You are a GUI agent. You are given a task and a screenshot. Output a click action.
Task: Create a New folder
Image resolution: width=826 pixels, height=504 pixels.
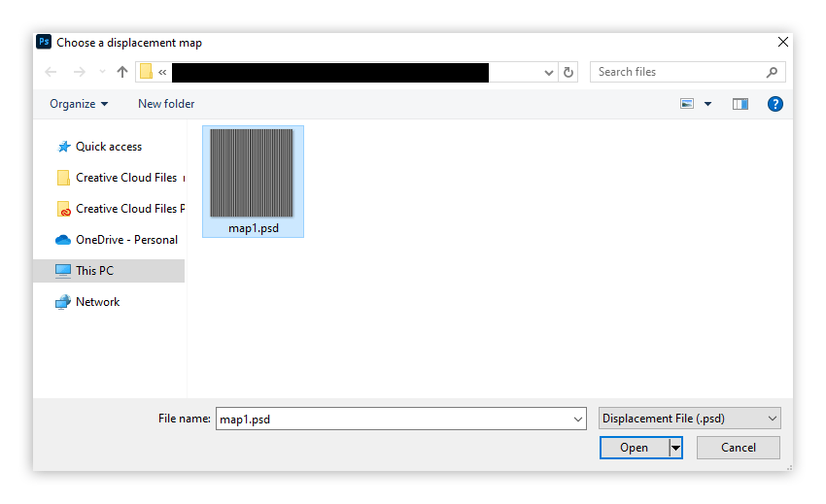coord(166,104)
